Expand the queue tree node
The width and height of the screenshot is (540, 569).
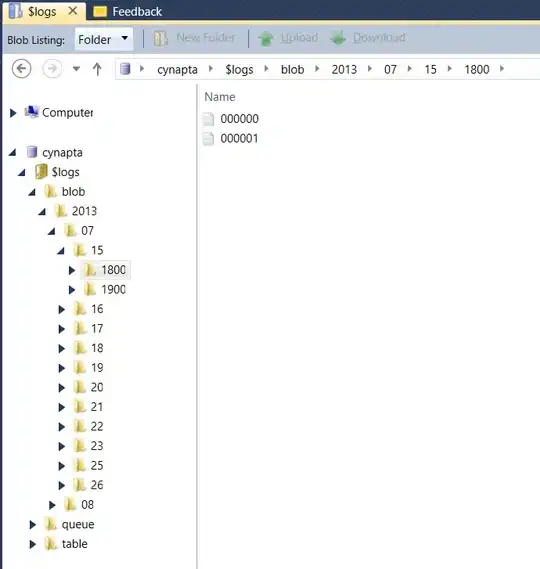pos(33,524)
